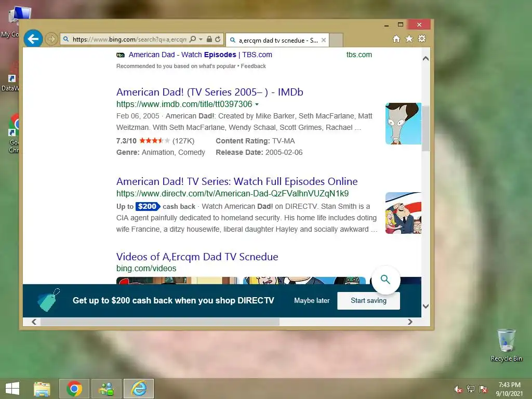Click the taskbar clock 7:43 PM

tap(509, 385)
